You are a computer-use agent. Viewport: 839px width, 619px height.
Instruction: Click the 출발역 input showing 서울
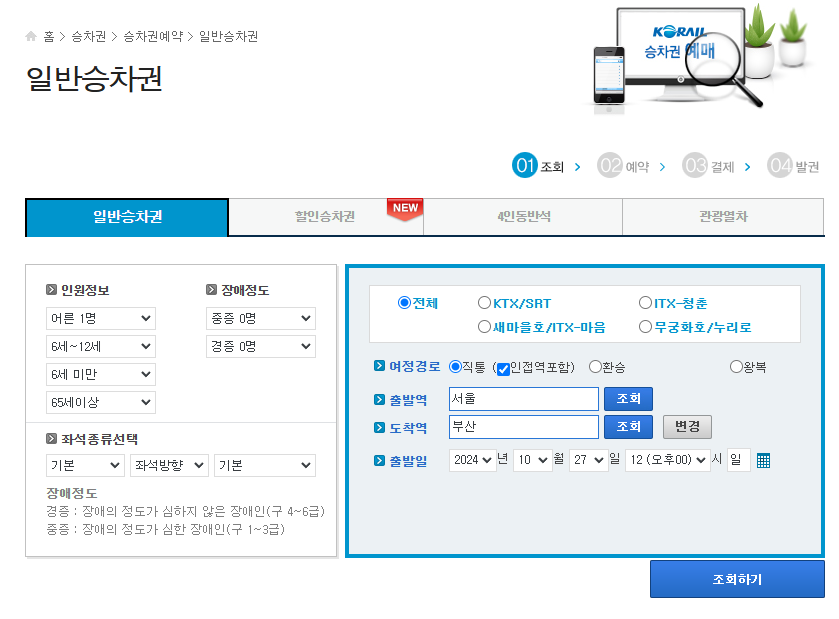pos(523,399)
